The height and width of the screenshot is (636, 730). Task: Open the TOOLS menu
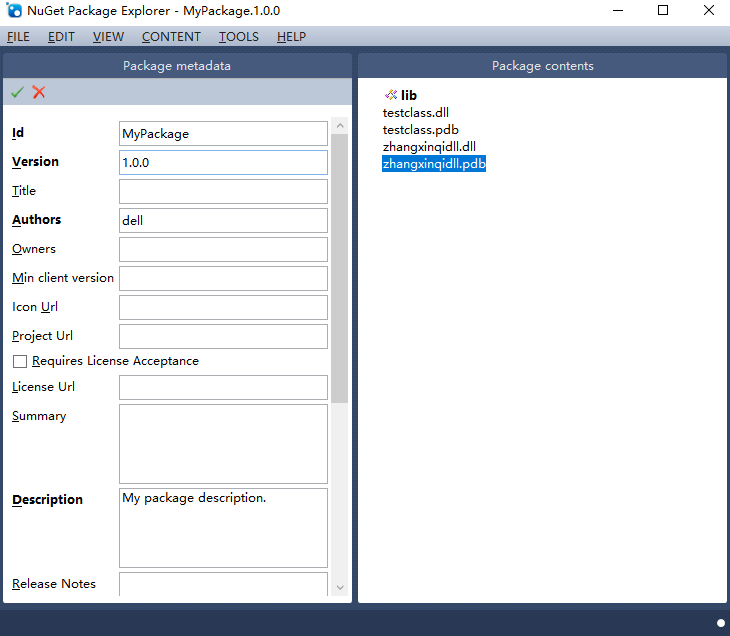click(x=238, y=37)
